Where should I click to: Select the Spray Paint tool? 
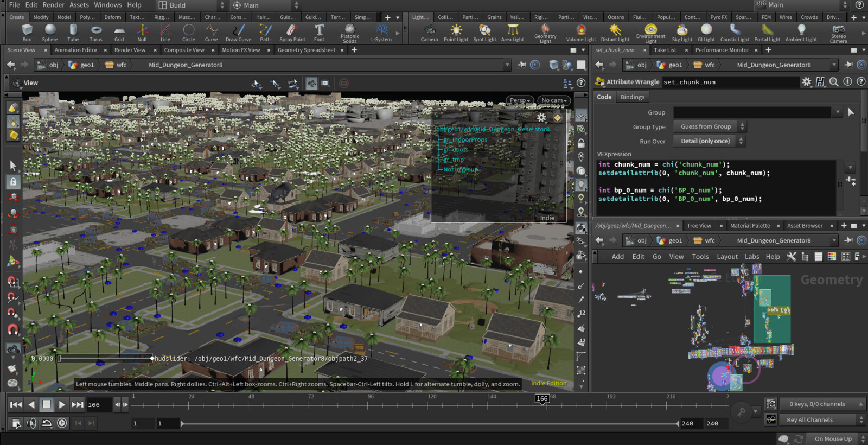click(x=292, y=33)
